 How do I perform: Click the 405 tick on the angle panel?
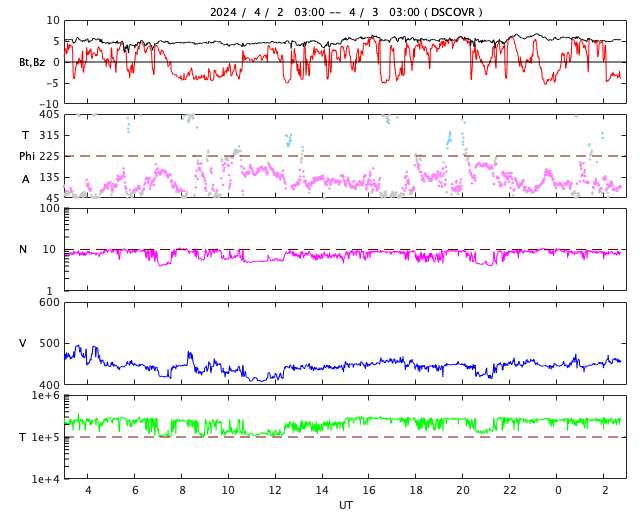[47, 115]
